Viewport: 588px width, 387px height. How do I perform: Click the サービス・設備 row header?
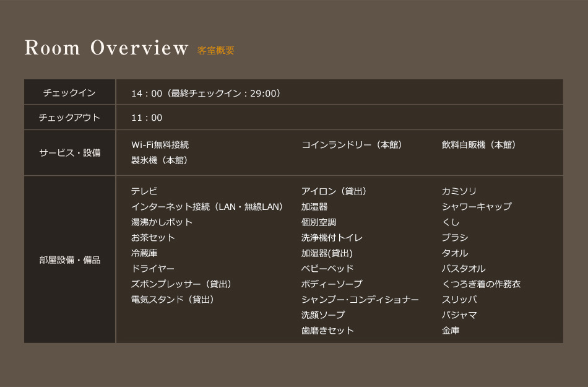[69, 152]
